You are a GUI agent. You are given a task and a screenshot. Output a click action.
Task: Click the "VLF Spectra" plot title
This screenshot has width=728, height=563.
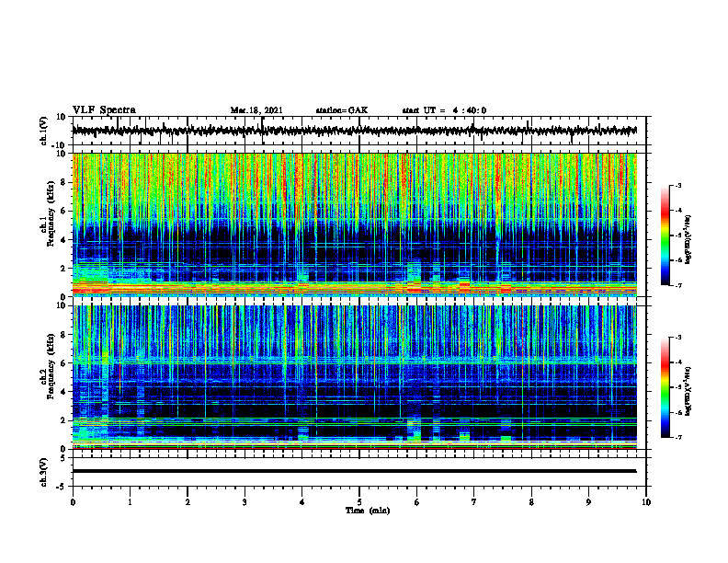pyautogui.click(x=104, y=110)
